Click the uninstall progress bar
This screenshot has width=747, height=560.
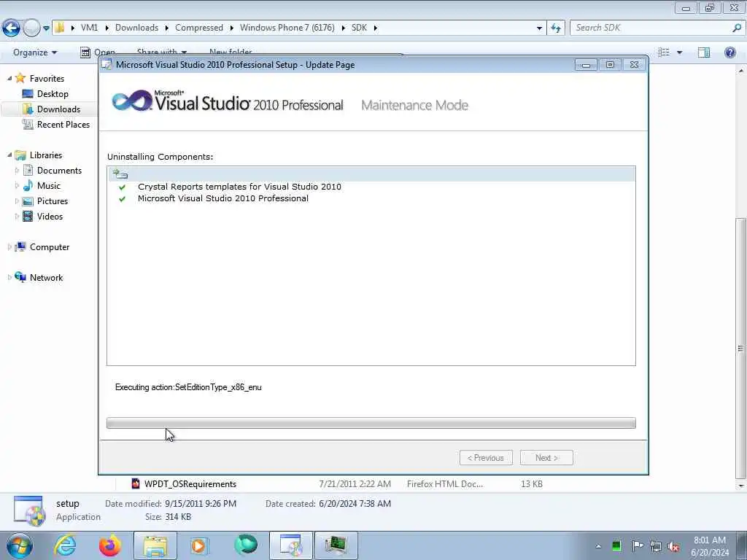click(371, 423)
